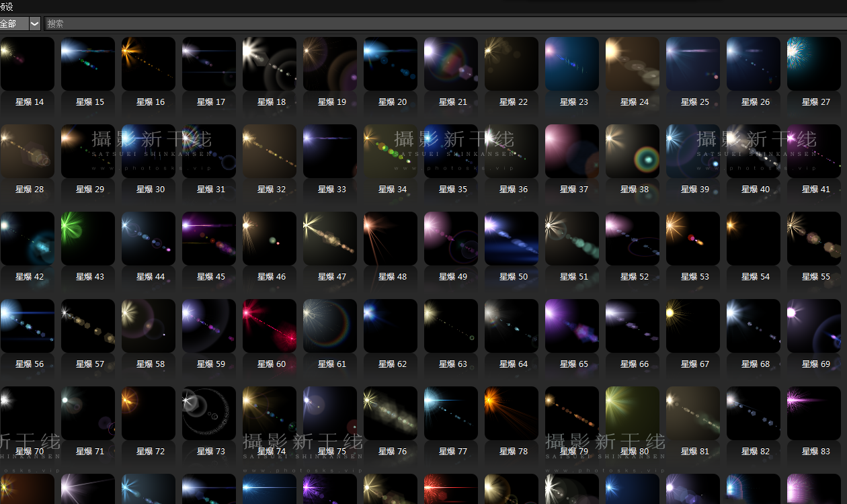Click the 星爆 68 label text

pos(756,364)
